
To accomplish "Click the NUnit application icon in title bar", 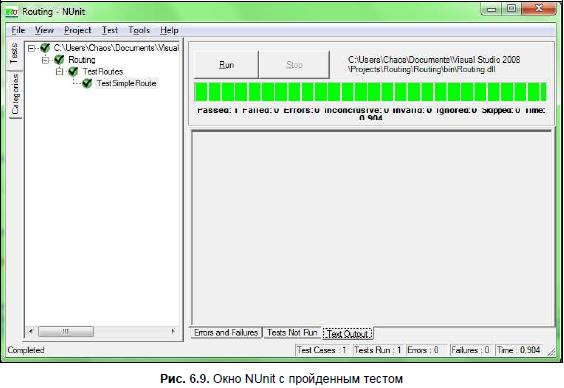I will coord(11,12).
